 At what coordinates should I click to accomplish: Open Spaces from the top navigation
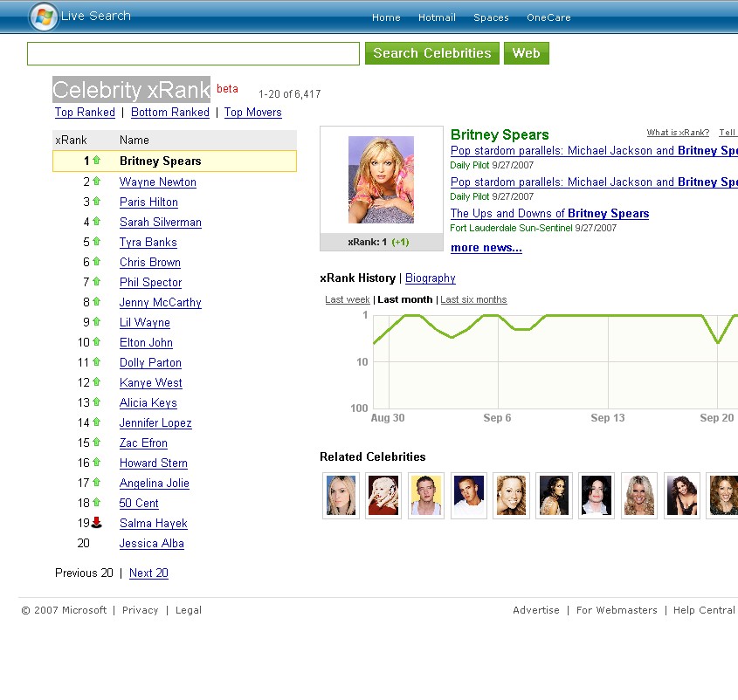(491, 17)
